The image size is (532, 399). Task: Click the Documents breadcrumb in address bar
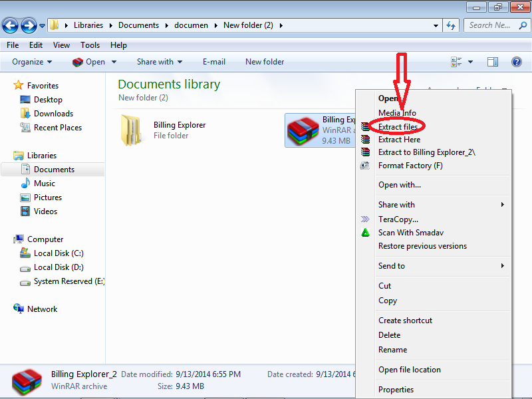tap(138, 25)
